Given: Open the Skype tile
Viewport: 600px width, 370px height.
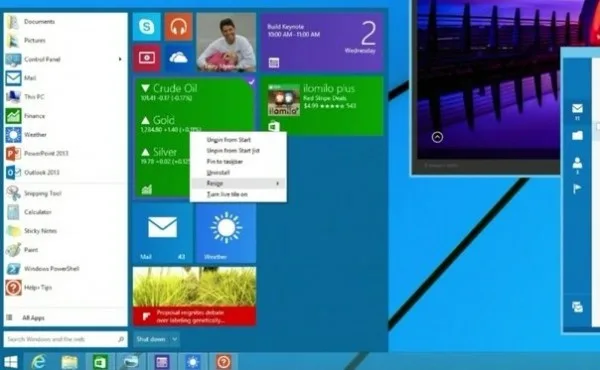Looking at the screenshot, I should (147, 27).
